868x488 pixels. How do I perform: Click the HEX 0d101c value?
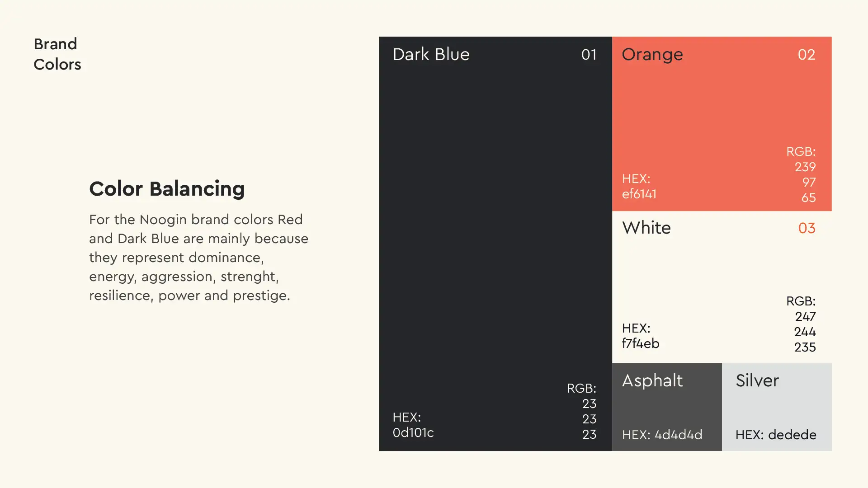pos(413,425)
